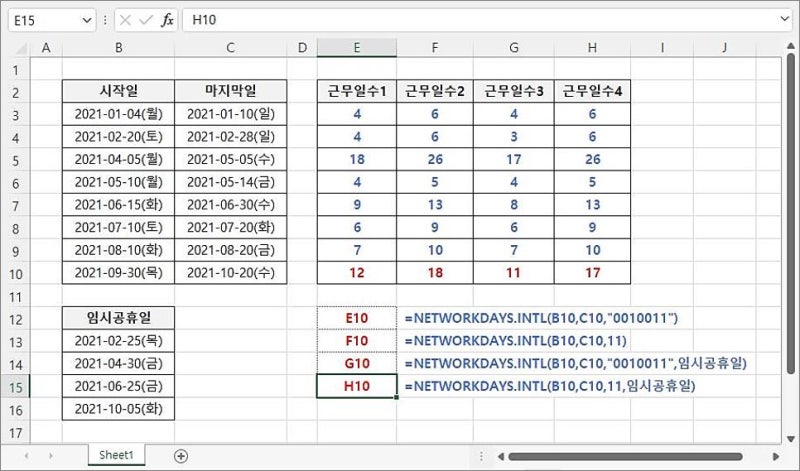Image resolution: width=800 pixels, height=471 pixels.
Task: Open the Name Box dropdown arrow
Action: click(87, 20)
